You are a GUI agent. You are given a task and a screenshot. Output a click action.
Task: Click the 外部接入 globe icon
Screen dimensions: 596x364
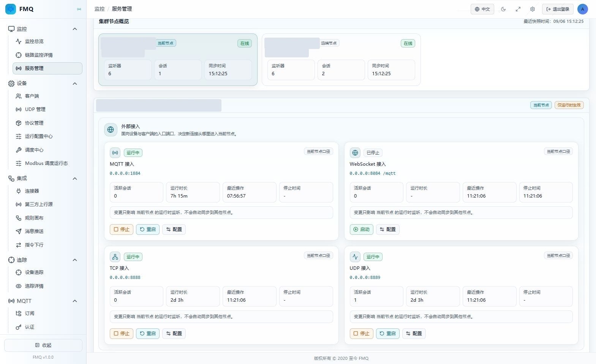[111, 130]
